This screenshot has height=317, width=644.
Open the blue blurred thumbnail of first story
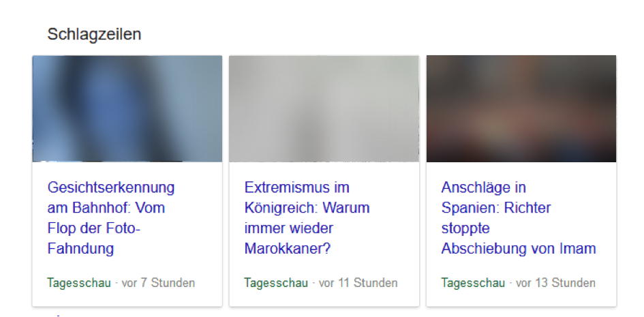pyautogui.click(x=127, y=108)
